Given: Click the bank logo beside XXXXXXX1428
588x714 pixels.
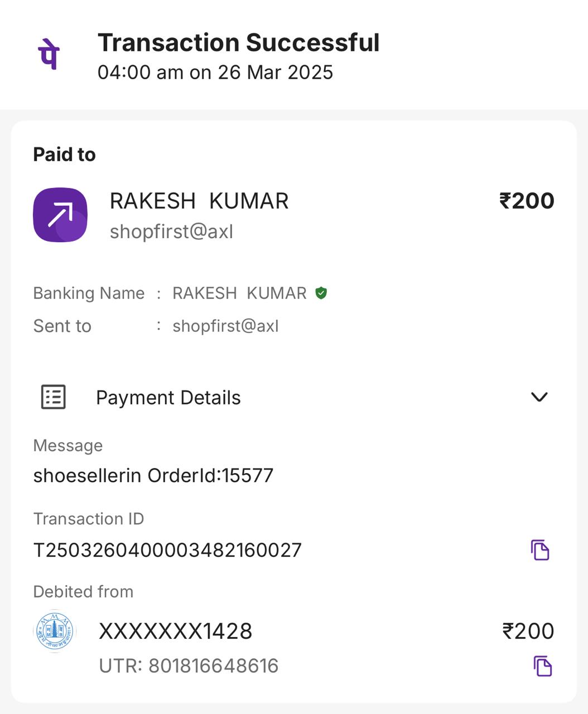Looking at the screenshot, I should pos(55,631).
